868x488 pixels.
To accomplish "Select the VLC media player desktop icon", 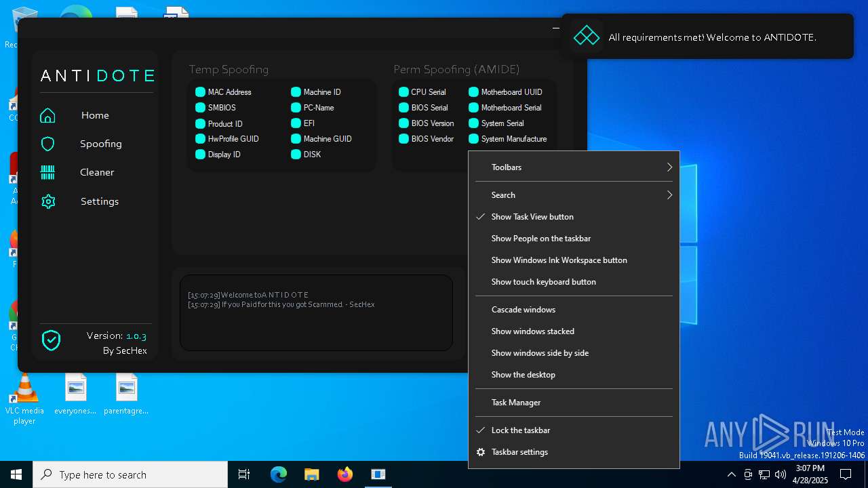I will click(24, 400).
